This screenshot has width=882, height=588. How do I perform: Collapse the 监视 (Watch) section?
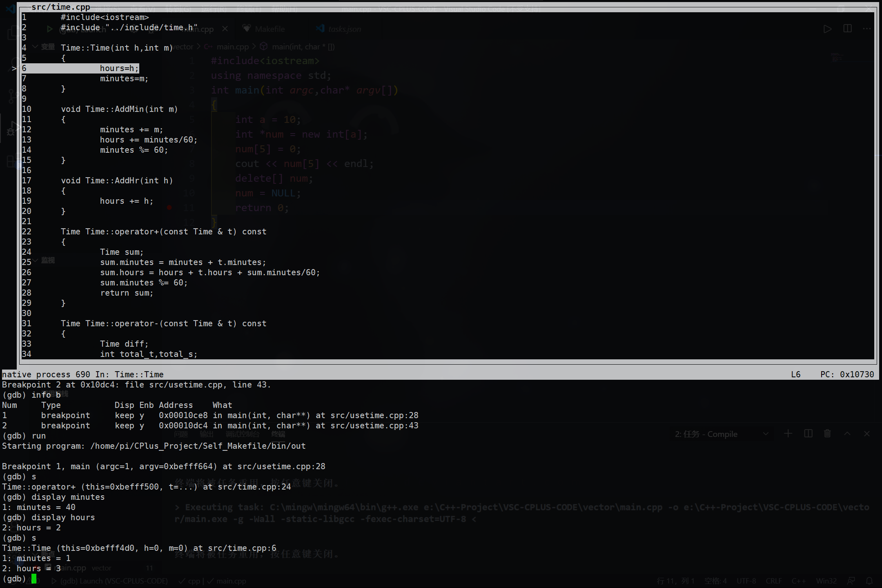pos(36,261)
